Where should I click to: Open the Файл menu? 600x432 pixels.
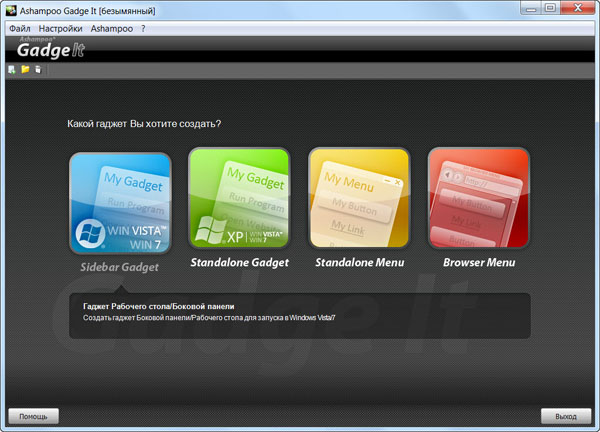(20, 29)
